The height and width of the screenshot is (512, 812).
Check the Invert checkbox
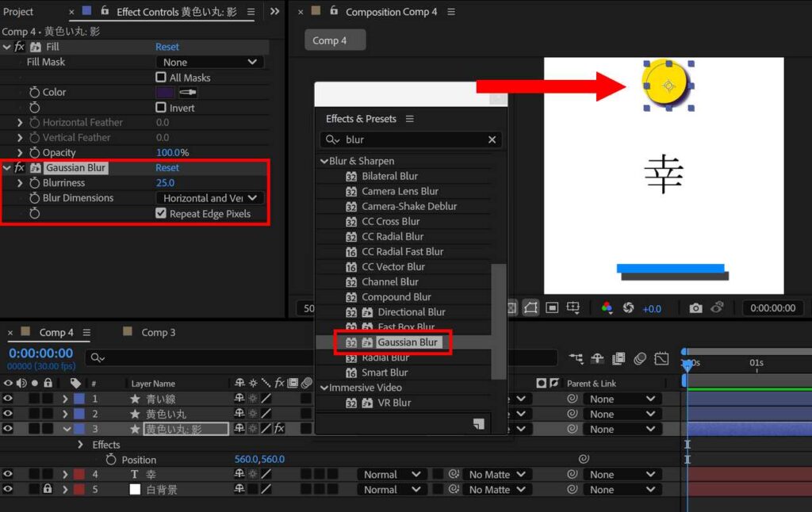tap(161, 107)
